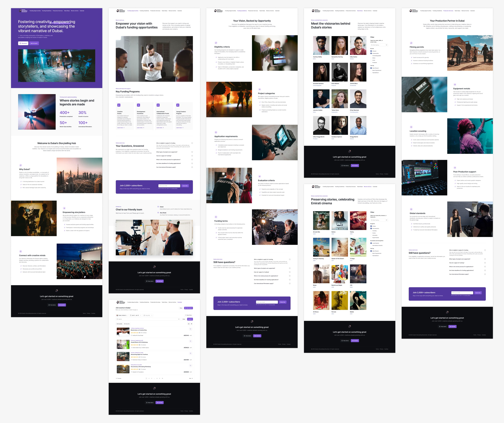This screenshot has height=423, width=504.
Task: Open Talent Base in the 232 events page navigation
Action: coord(164,302)
